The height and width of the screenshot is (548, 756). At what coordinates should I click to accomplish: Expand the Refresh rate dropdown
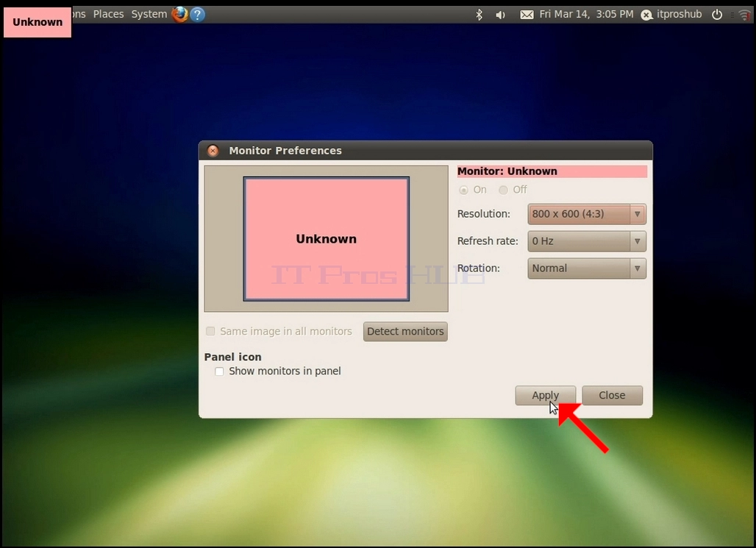click(587, 241)
